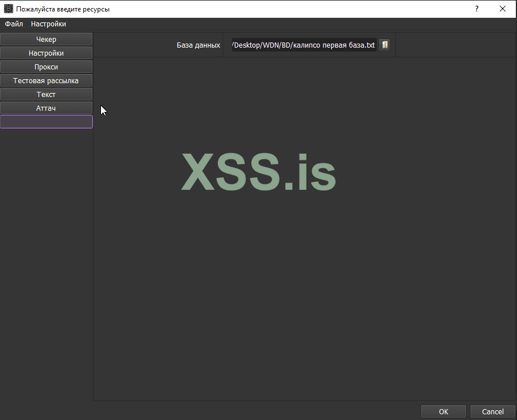This screenshot has height=420, width=517.
Task: Browse for database file with folder icon
Action: 384,45
